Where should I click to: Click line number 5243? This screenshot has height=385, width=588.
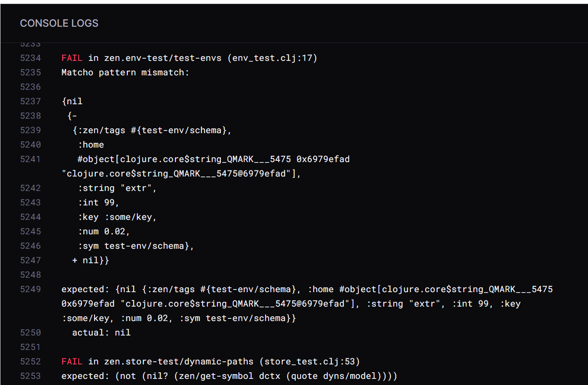coord(30,202)
